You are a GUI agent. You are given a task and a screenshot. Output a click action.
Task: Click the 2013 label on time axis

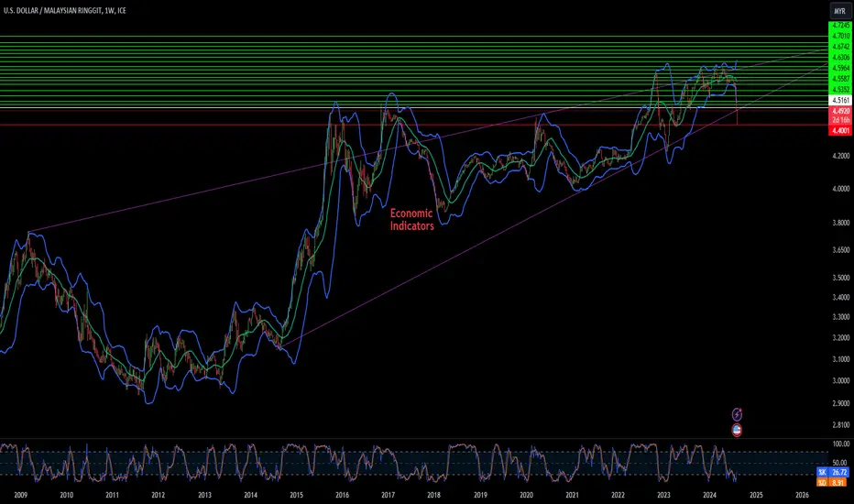[x=204, y=495]
